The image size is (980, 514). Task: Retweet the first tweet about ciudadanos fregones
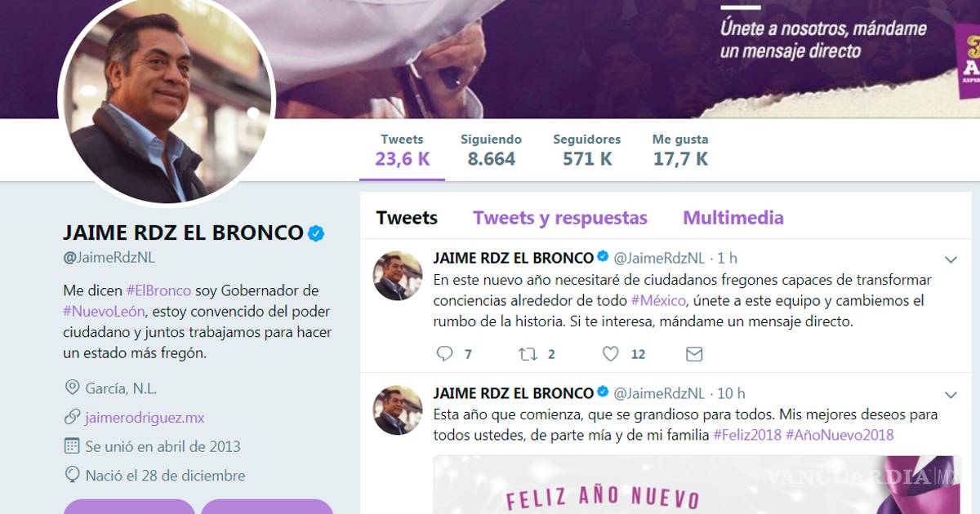528,353
